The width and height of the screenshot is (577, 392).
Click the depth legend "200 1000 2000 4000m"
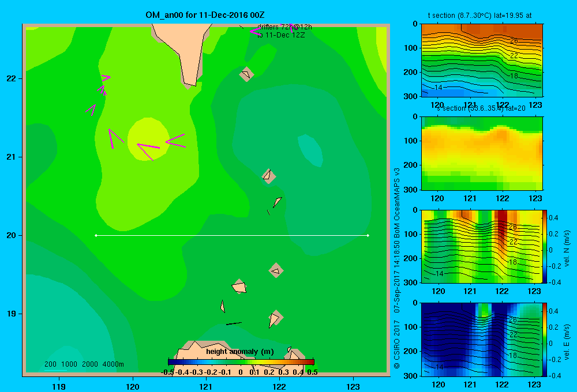tap(84, 364)
